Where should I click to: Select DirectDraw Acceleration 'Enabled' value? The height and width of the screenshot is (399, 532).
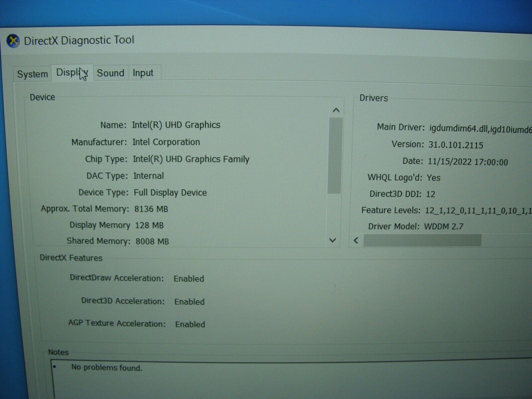pyautogui.click(x=189, y=279)
